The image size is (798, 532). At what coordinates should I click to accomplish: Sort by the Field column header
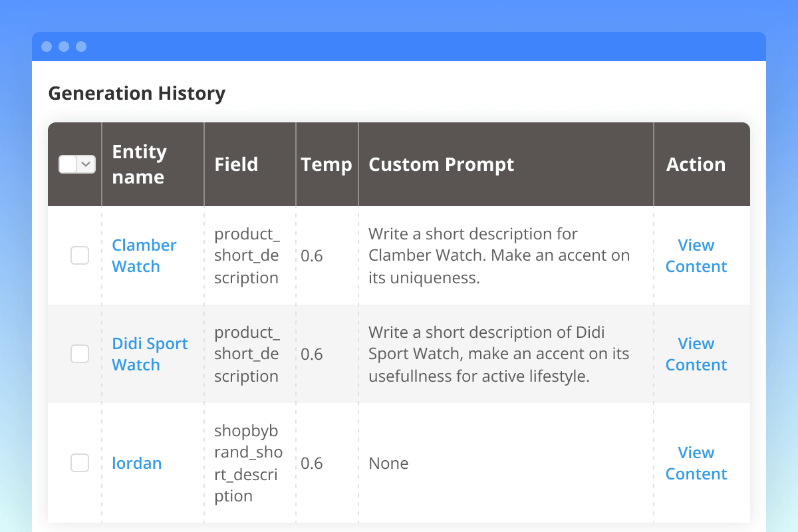(x=236, y=164)
